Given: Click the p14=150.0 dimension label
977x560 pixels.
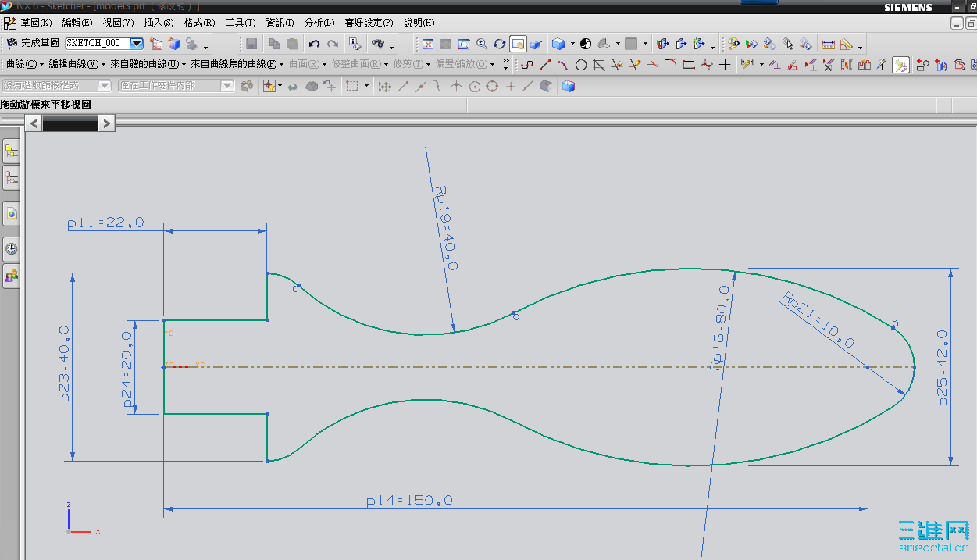Looking at the screenshot, I should coord(409,501).
